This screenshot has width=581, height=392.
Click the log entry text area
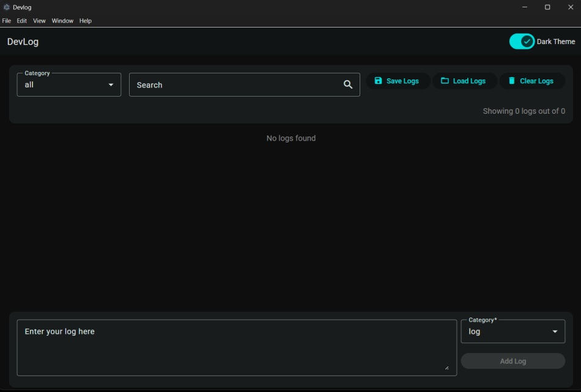pyautogui.click(x=235, y=346)
